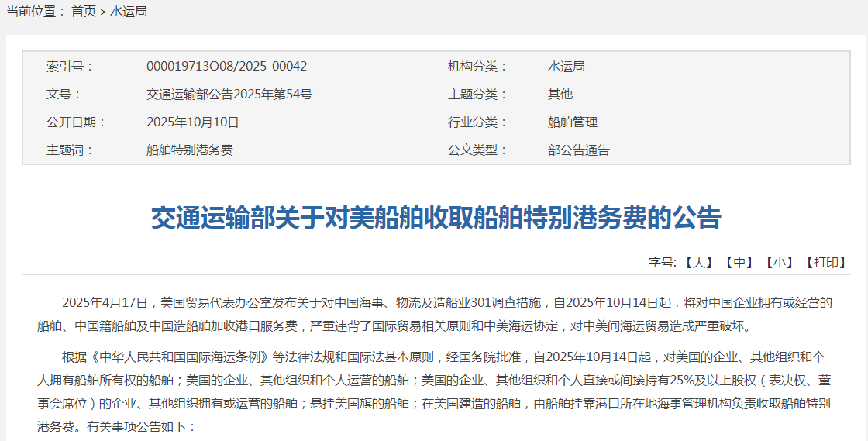Viewport: 868px width, 441px height.
Task: Click document type 部公告通告
Action: click(x=578, y=150)
